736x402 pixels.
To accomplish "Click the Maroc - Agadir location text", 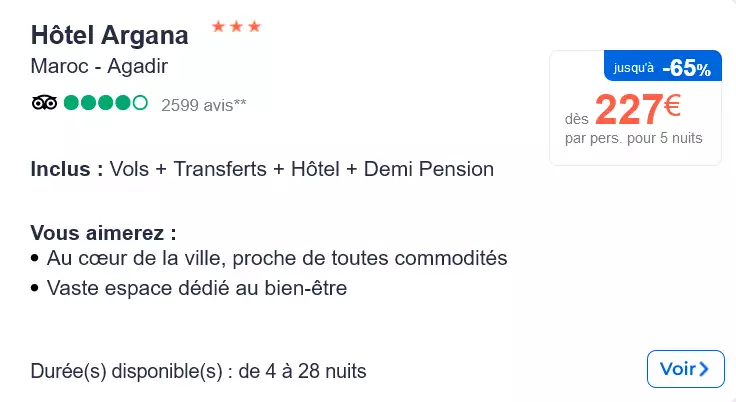I will click(99, 66).
